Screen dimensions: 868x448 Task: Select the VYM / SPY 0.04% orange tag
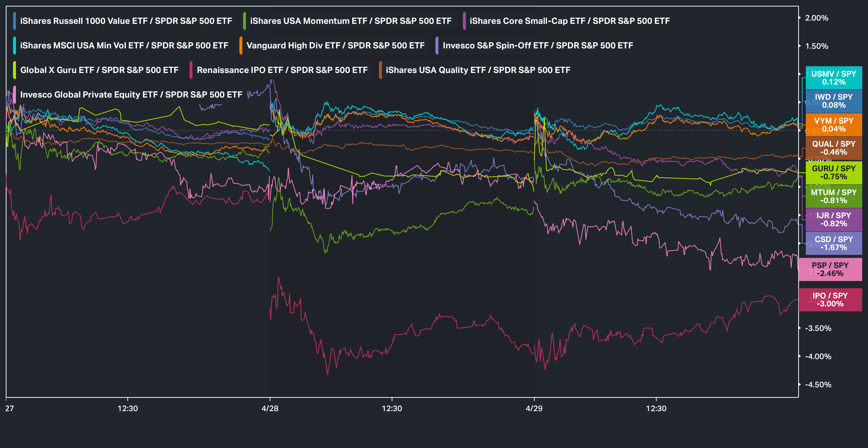point(833,125)
